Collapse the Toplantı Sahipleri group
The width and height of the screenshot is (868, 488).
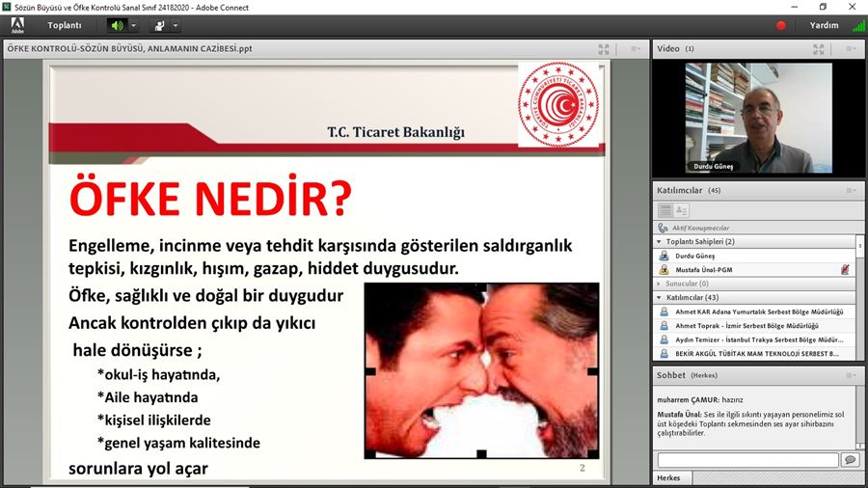coord(659,241)
